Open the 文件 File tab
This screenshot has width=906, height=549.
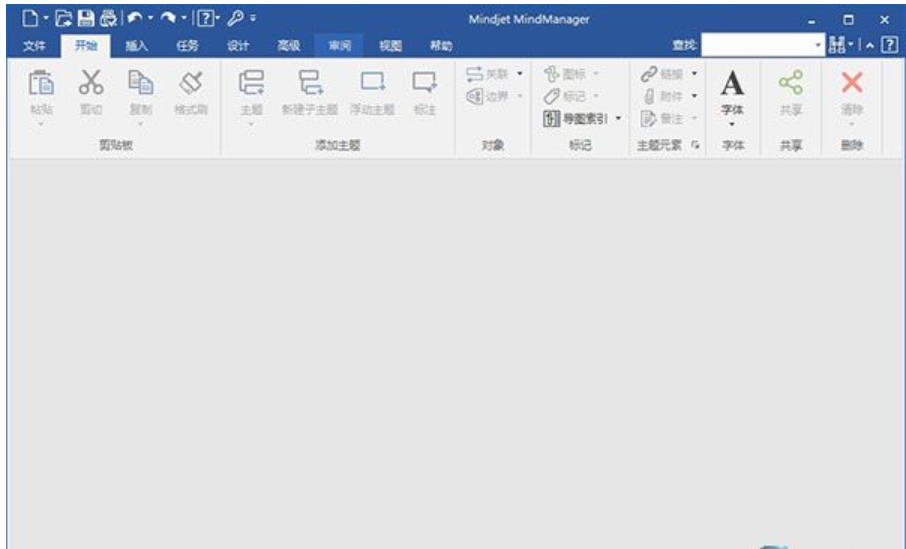[x=34, y=46]
